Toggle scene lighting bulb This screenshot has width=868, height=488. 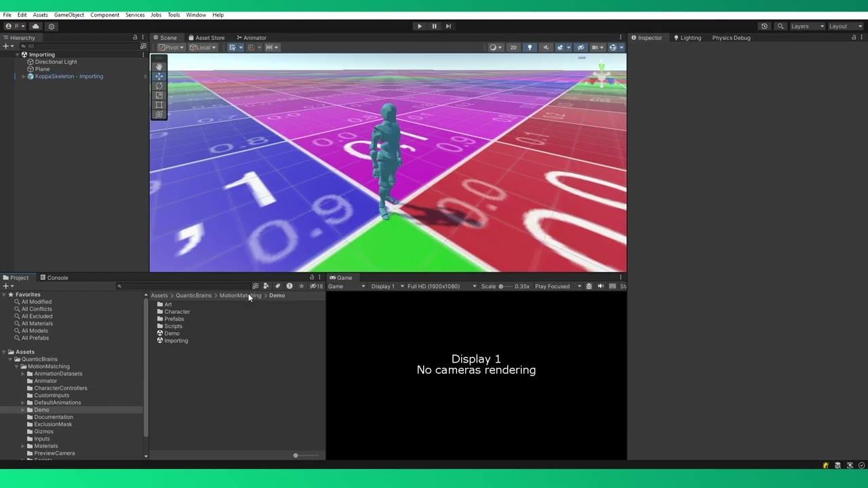pos(530,47)
